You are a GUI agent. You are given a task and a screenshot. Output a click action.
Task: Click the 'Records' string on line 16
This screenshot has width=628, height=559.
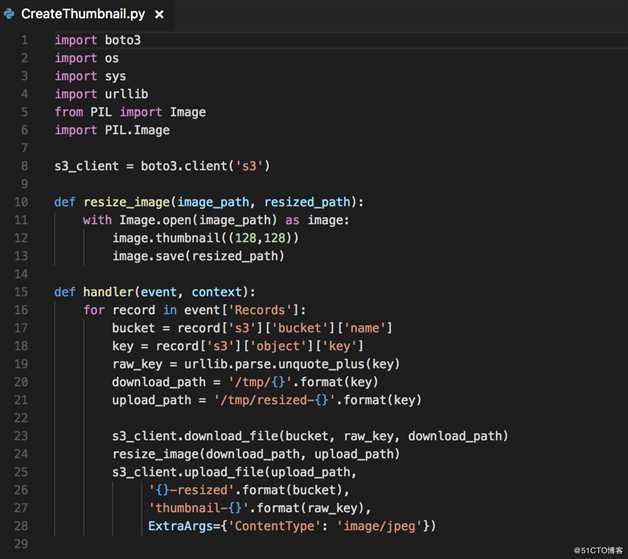point(260,310)
